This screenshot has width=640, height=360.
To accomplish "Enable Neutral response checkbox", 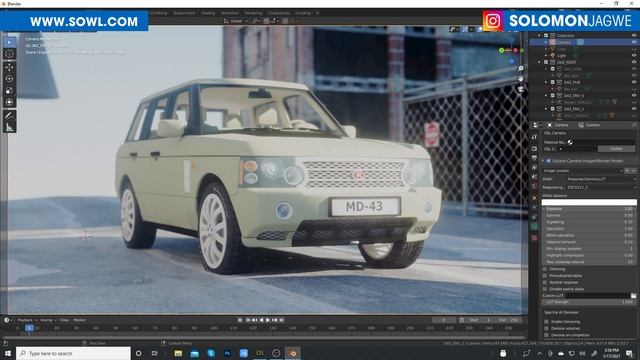I will pyautogui.click(x=545, y=282).
